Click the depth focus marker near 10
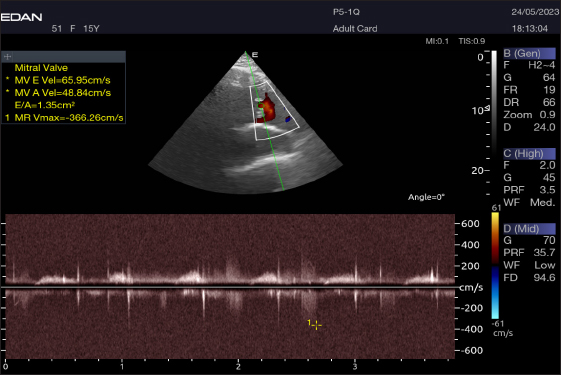561x375 pixels. point(487,108)
